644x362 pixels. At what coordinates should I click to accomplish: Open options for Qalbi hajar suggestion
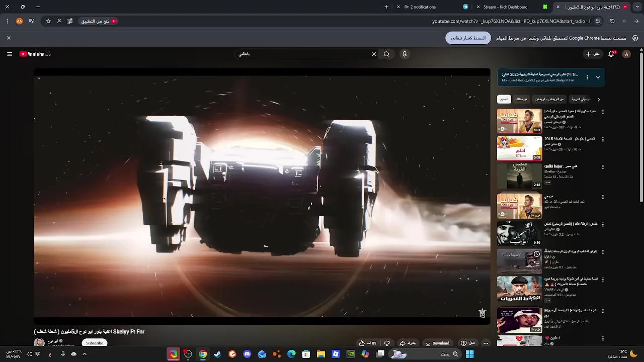click(603, 167)
